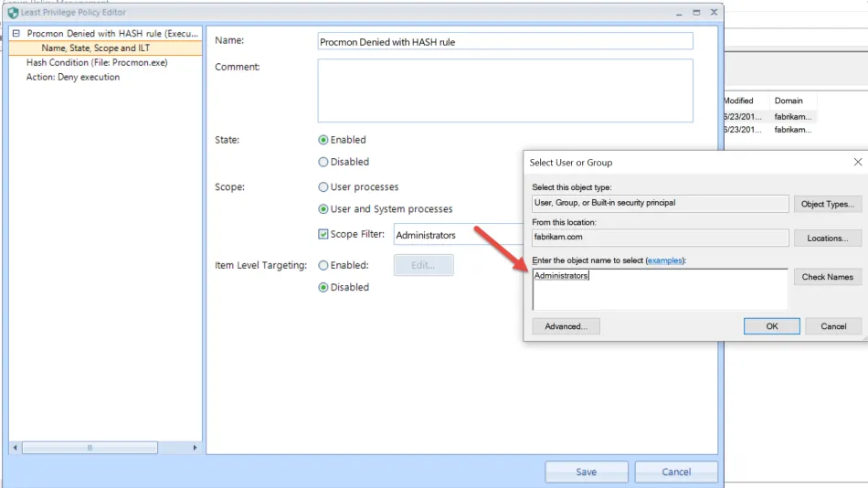Choose User processes scope option
The height and width of the screenshot is (488, 868).
coord(323,186)
